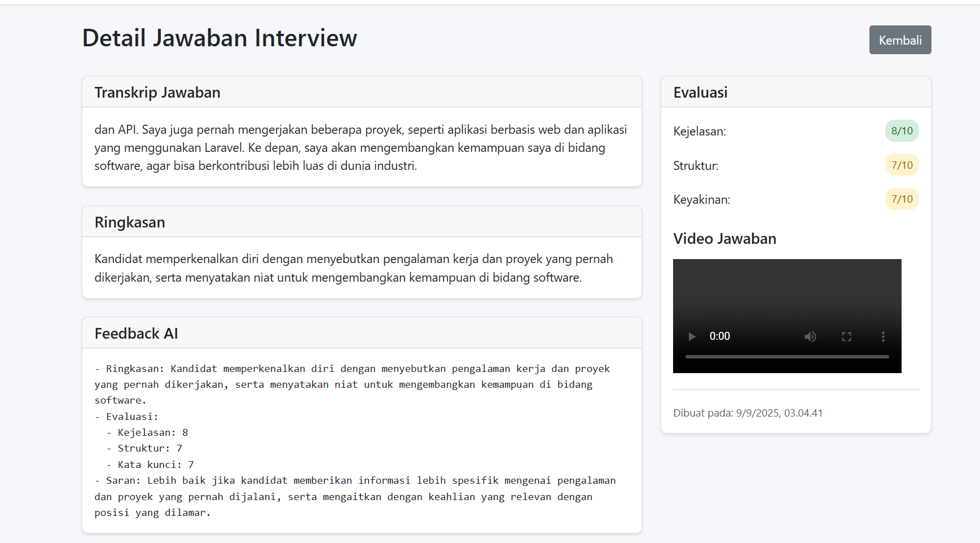
Task: Click the Detail Jawaban Interview heading
Action: point(219,38)
